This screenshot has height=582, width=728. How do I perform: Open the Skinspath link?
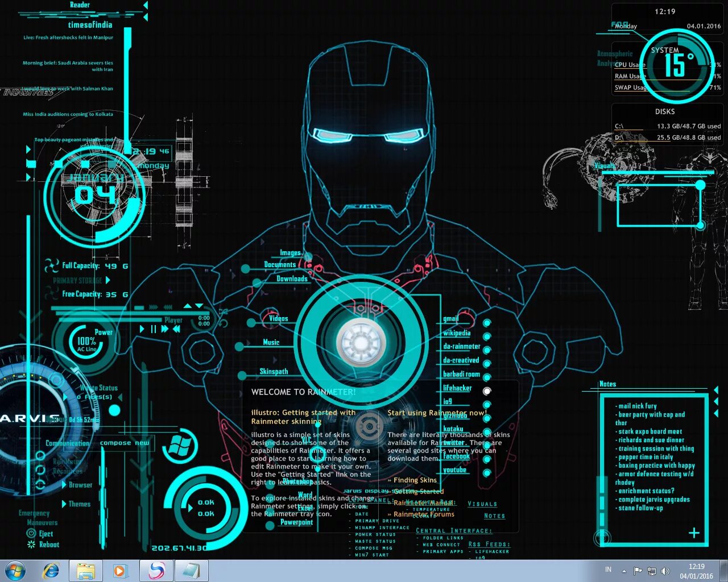(274, 371)
